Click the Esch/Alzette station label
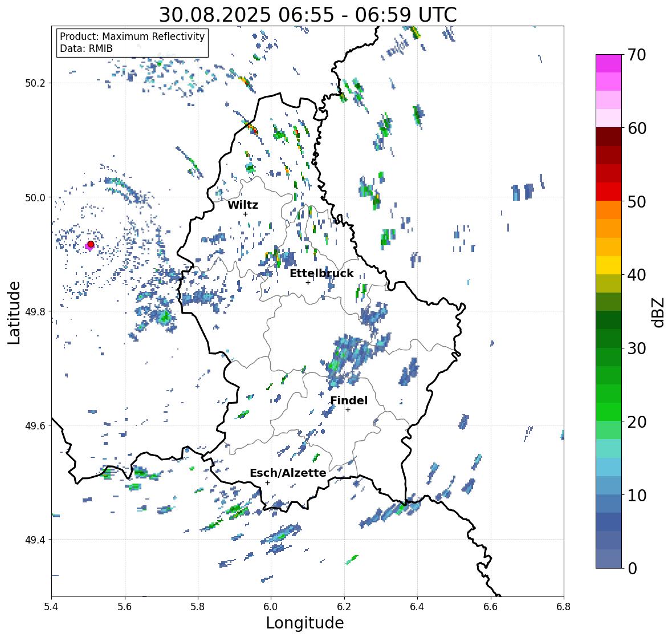Image resolution: width=672 pixels, height=637 pixels. point(288,473)
